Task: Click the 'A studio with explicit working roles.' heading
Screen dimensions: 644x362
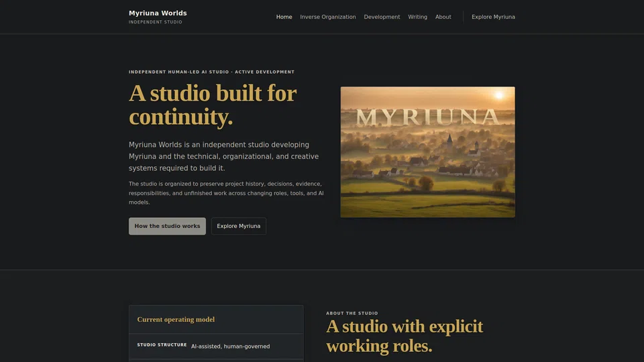Action: (405, 336)
